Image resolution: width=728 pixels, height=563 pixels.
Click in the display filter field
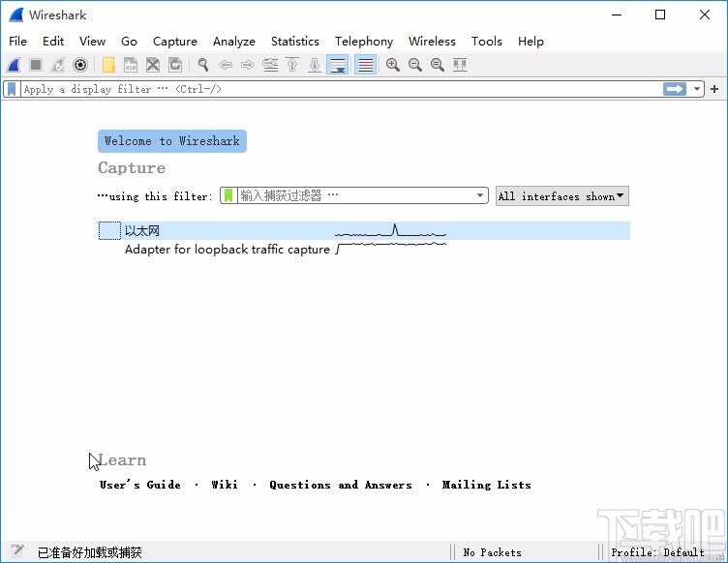click(341, 89)
